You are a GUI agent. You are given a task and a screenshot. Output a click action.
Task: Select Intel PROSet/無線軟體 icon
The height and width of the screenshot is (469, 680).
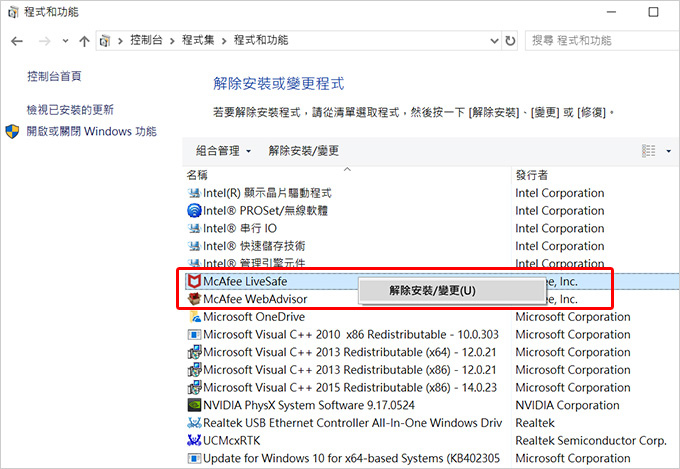point(194,211)
